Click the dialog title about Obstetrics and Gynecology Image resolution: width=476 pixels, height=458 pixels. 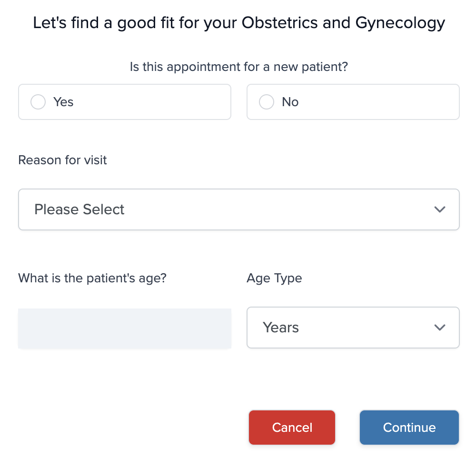(239, 22)
